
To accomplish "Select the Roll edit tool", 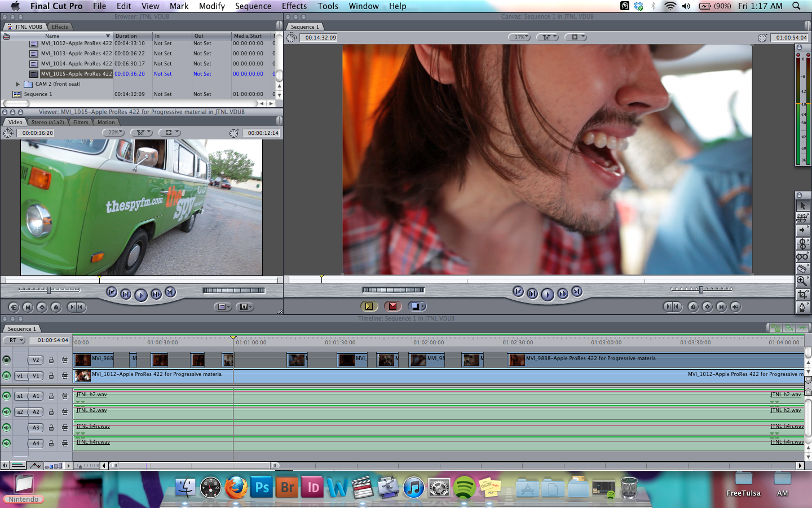I will pyautogui.click(x=802, y=243).
